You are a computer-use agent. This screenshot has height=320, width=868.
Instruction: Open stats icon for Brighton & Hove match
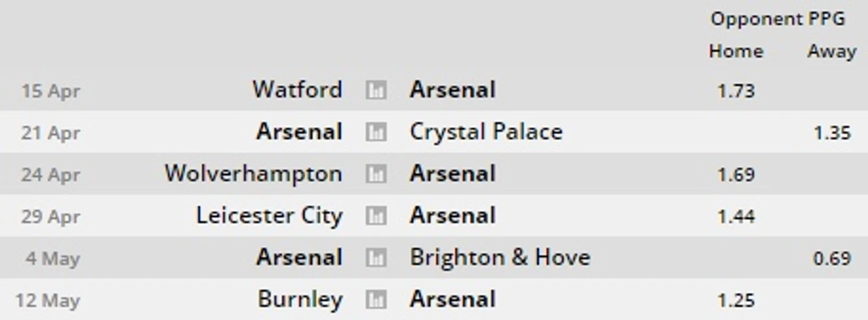click(376, 258)
